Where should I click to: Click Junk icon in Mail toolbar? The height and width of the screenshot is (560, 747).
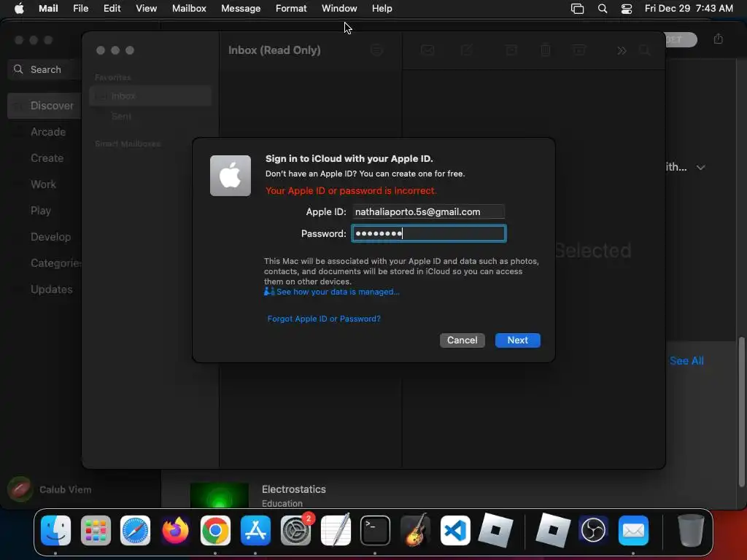click(579, 50)
